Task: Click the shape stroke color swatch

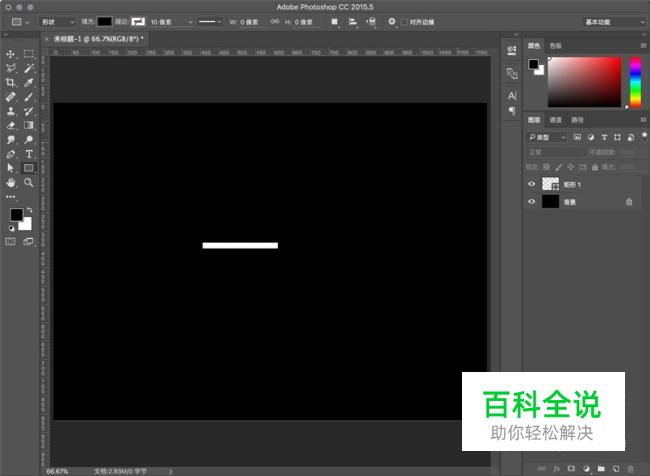Action: click(138, 22)
